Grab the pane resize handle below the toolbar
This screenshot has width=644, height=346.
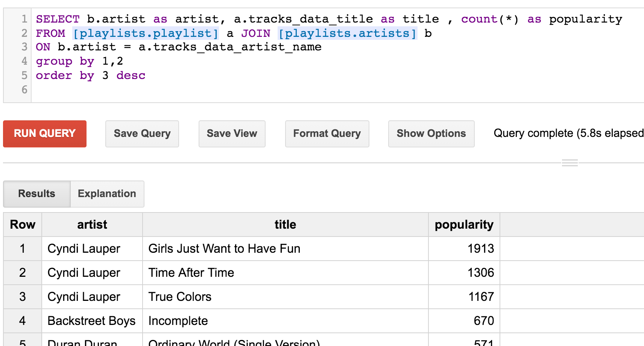(x=570, y=163)
